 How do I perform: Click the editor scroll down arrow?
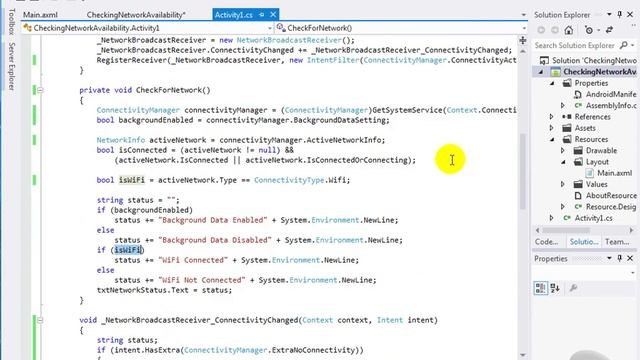523,355
